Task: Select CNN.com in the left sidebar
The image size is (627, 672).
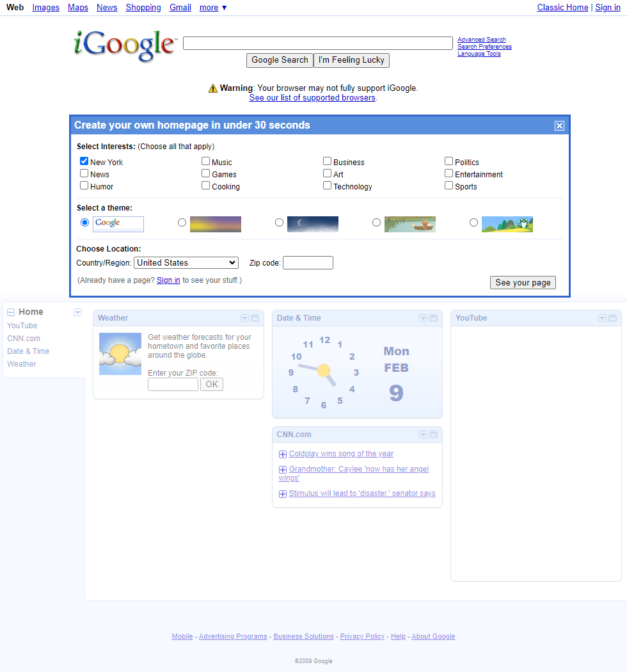Action: pyautogui.click(x=24, y=339)
